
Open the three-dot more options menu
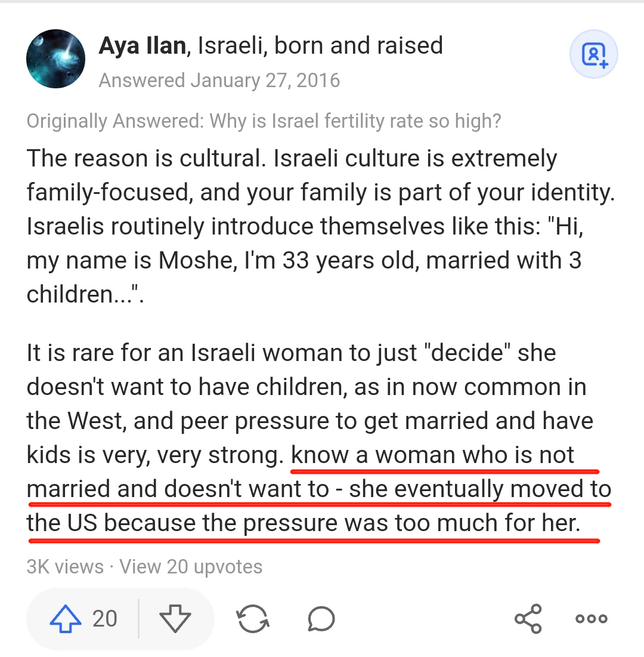(x=592, y=619)
